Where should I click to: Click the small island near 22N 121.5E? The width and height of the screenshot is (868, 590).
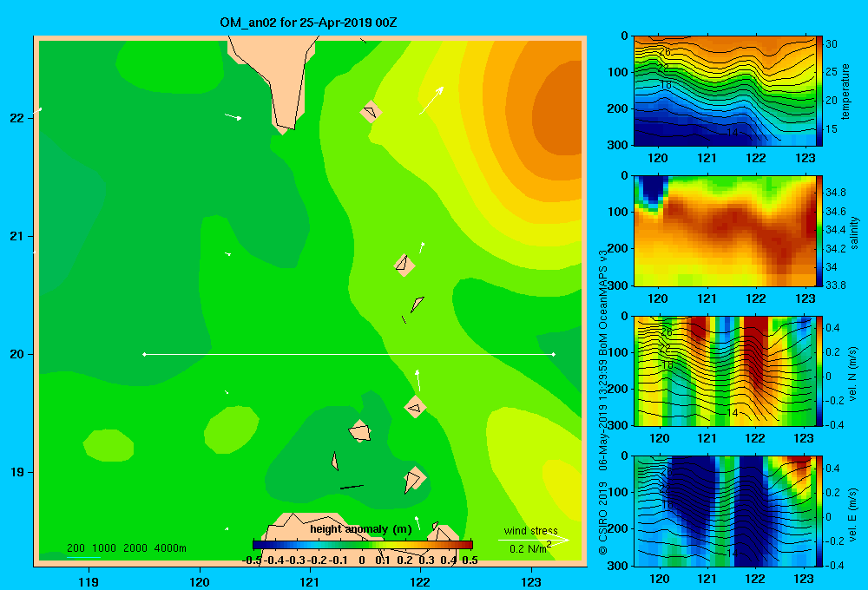point(371,112)
